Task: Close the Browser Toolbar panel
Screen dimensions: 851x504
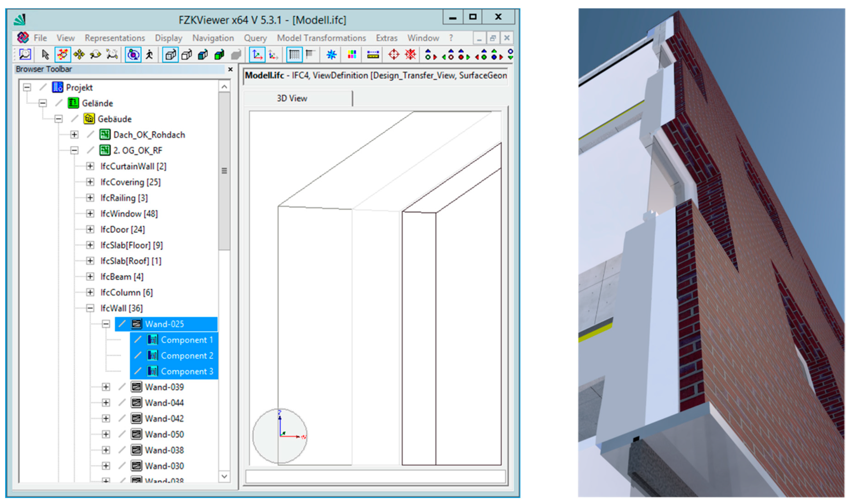Action: click(x=230, y=69)
